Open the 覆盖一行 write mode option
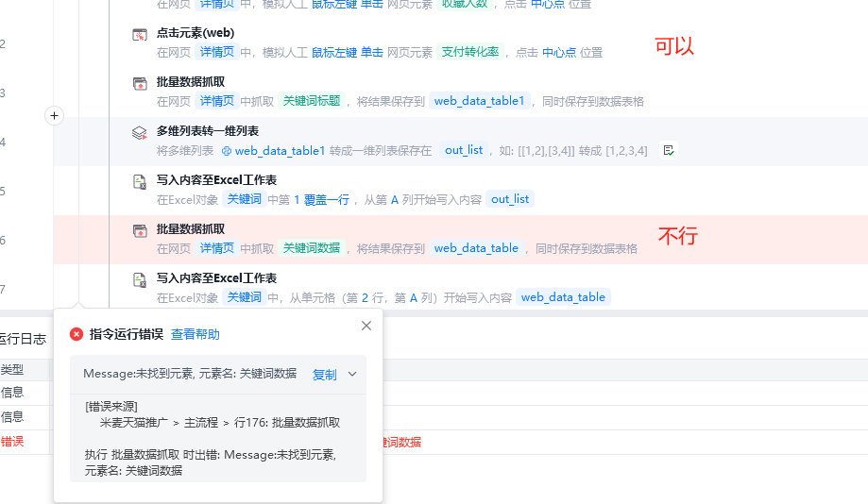Screen dimensions: 868x504 click(326, 199)
